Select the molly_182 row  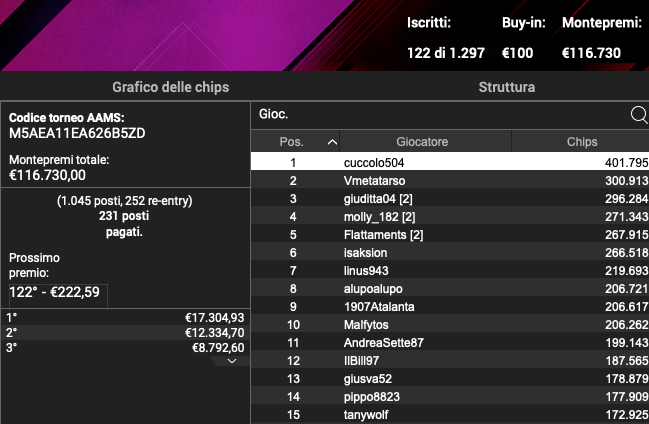tap(449, 216)
